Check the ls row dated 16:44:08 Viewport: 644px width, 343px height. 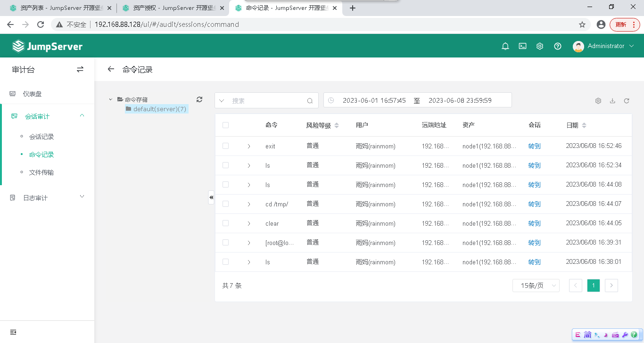tap(225, 185)
